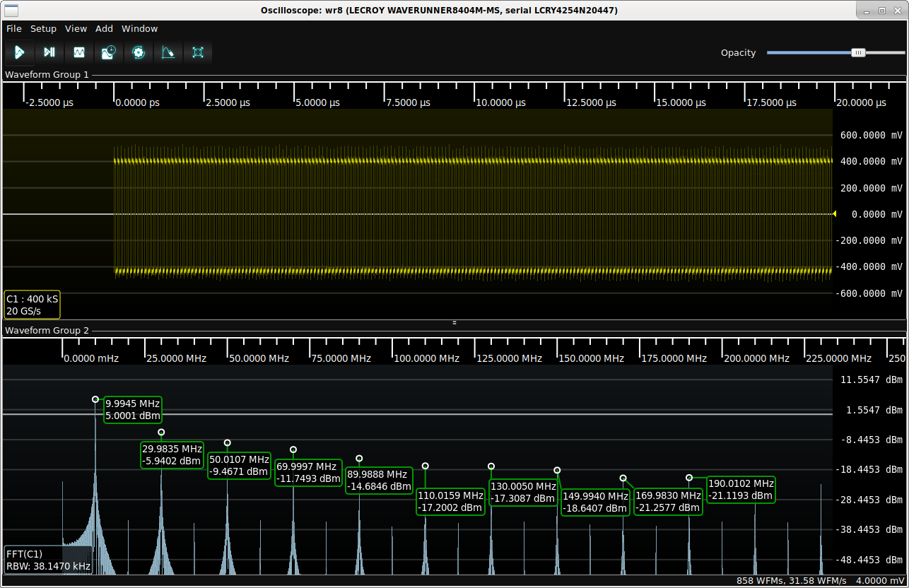
Task: Open the Window menu
Action: 139,29
